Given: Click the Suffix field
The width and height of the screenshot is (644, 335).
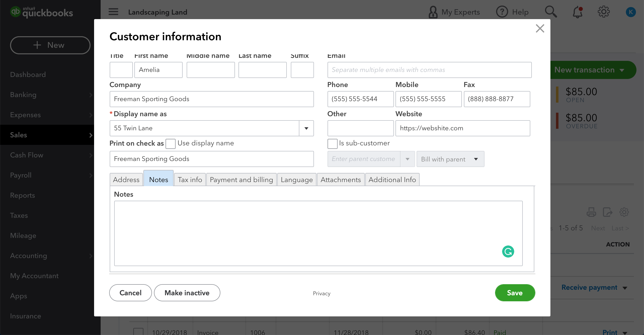Looking at the screenshot, I should pos(302,70).
